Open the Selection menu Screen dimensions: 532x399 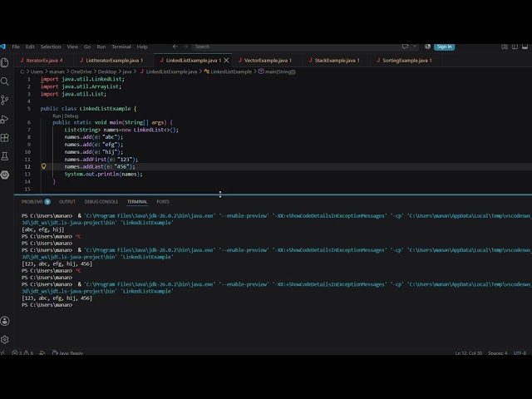pos(51,47)
